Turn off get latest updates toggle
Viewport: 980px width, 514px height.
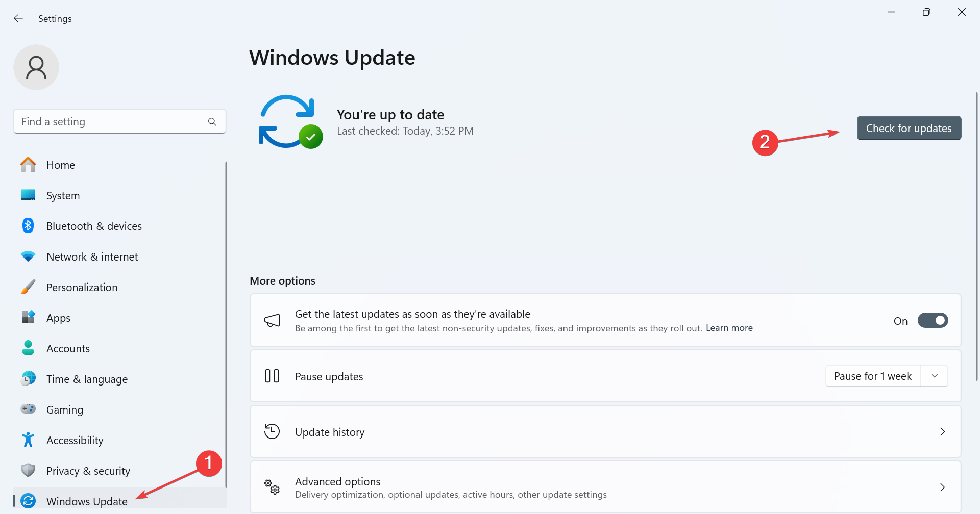click(x=933, y=321)
